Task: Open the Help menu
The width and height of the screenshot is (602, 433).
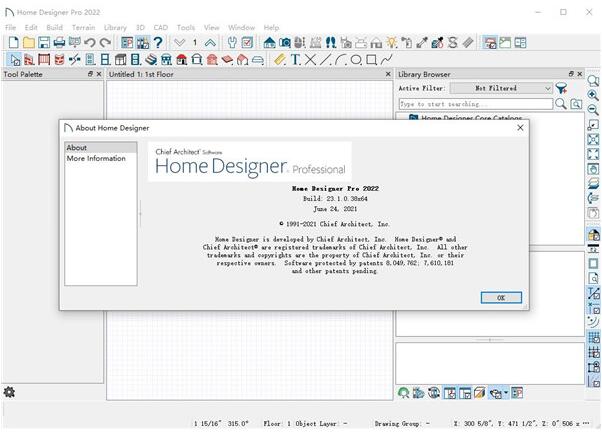Action: (x=271, y=28)
